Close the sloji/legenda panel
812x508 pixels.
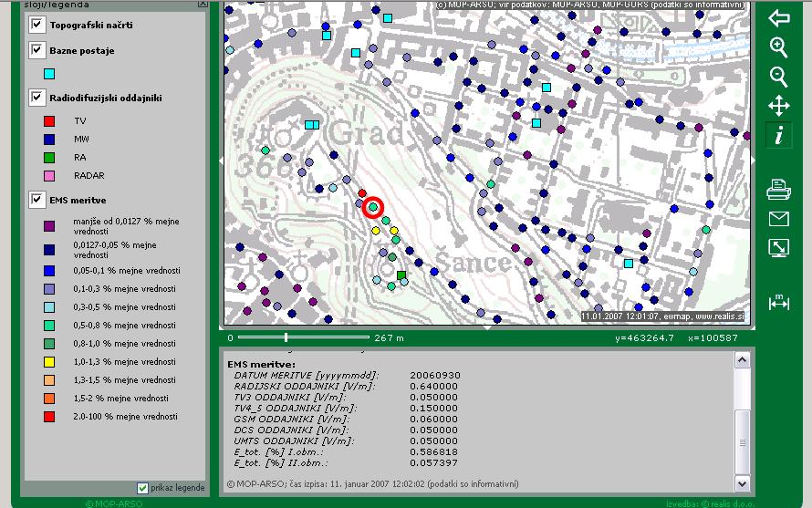(203, 4)
